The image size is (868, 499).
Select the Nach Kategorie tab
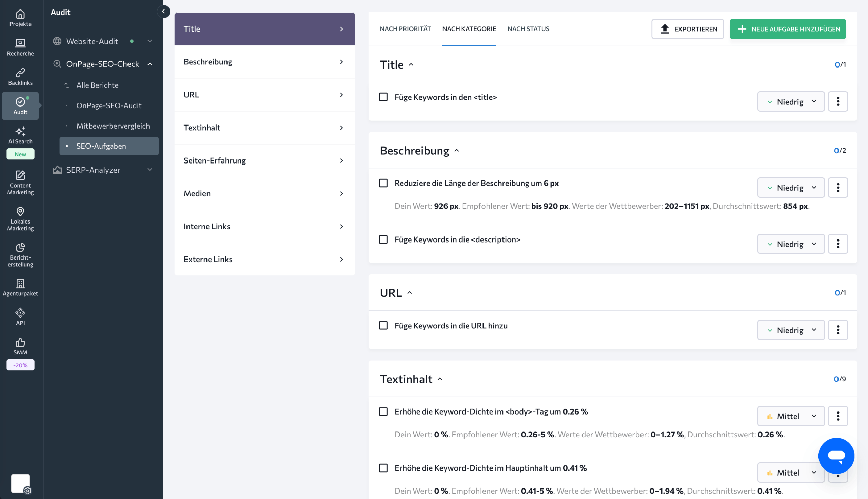point(469,29)
